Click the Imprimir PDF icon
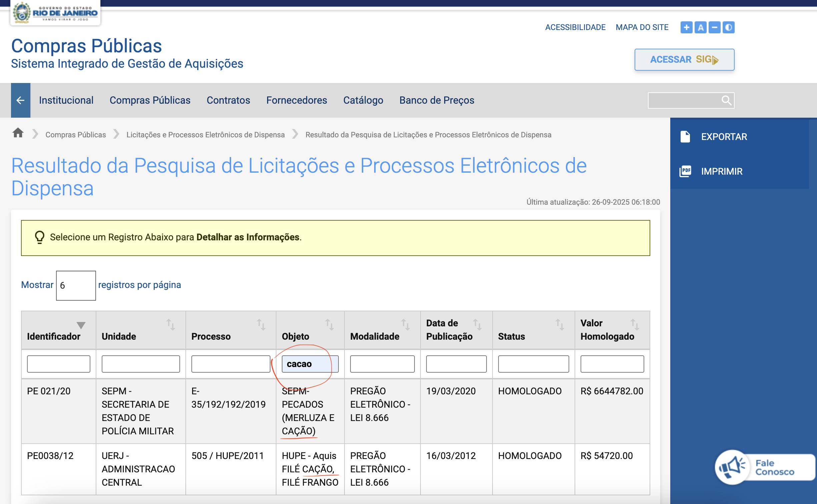817x504 pixels. (685, 171)
